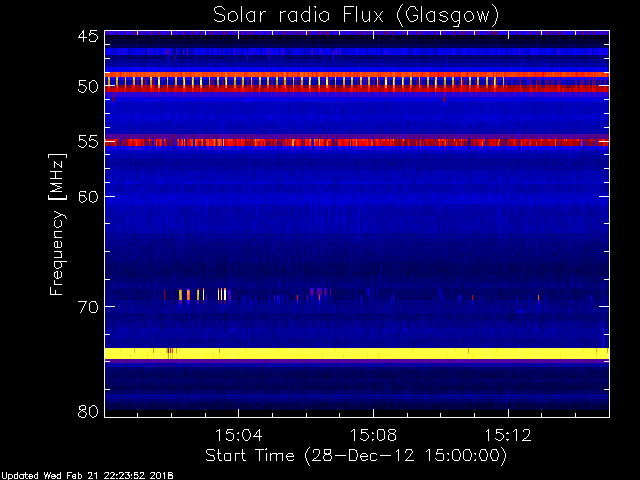Click the 15:04 time tick label
This screenshot has width=640, height=480.
239,435
